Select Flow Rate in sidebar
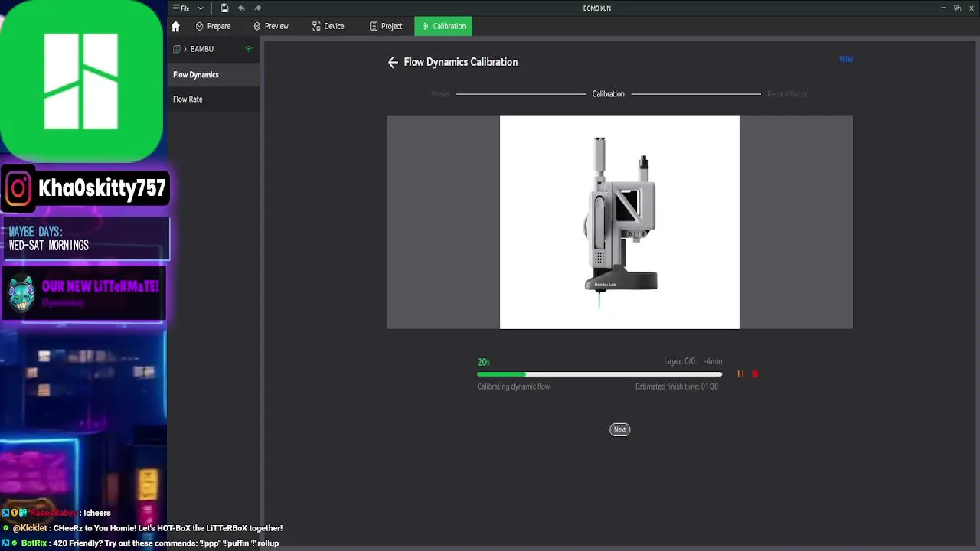The image size is (980, 551). (x=214, y=99)
